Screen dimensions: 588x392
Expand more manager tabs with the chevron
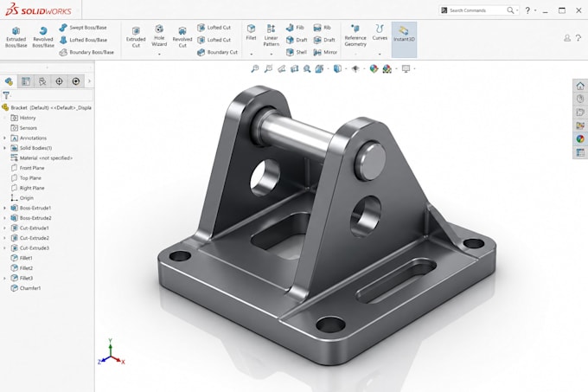pyautogui.click(x=89, y=81)
